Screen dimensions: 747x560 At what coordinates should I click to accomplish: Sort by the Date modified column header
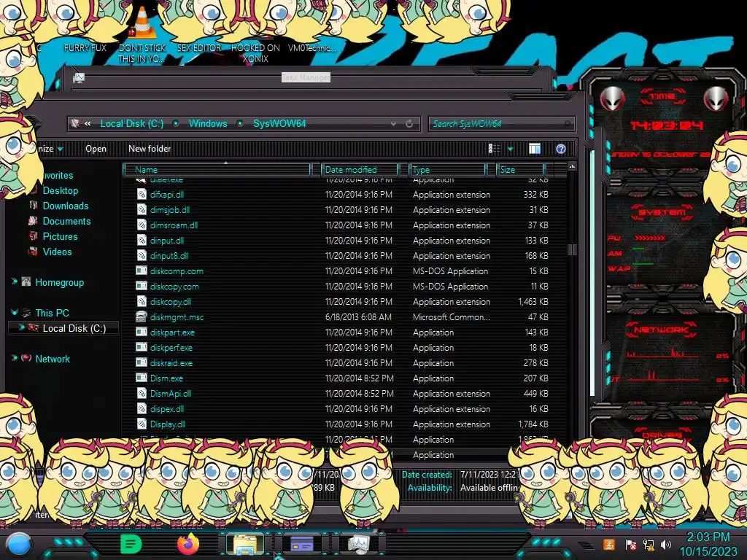pyautogui.click(x=360, y=169)
